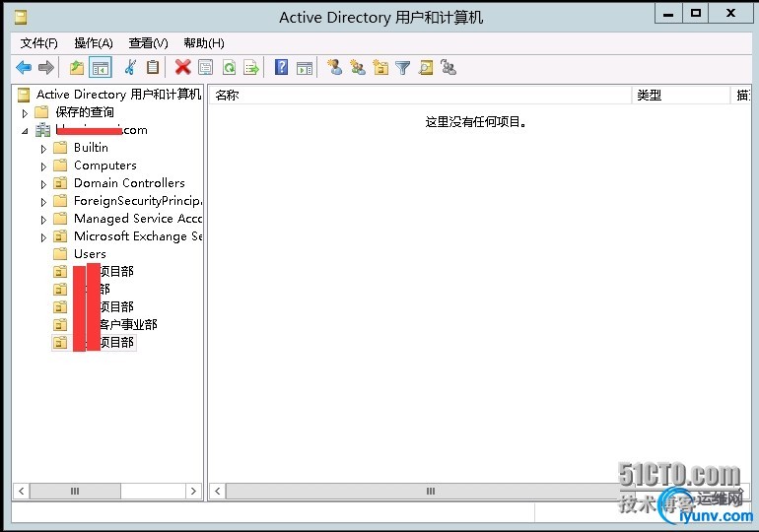Open Properties from the toolbar
The width and height of the screenshot is (759, 532).
coord(206,68)
